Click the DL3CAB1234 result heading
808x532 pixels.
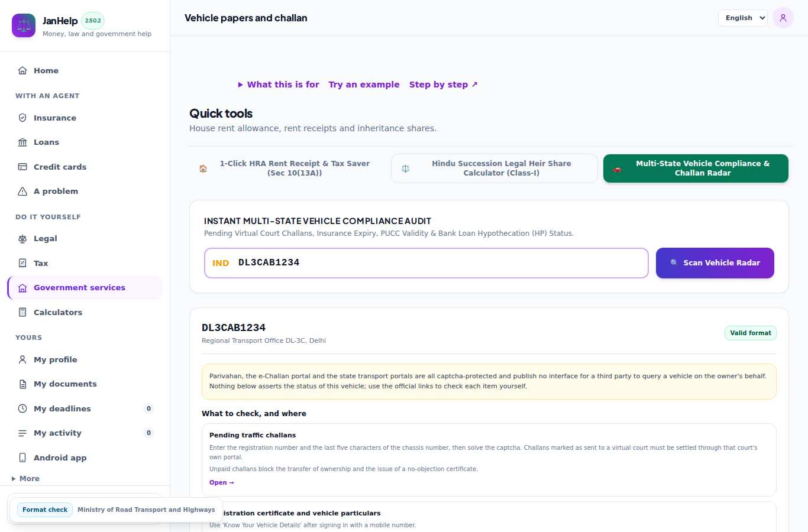(x=234, y=327)
